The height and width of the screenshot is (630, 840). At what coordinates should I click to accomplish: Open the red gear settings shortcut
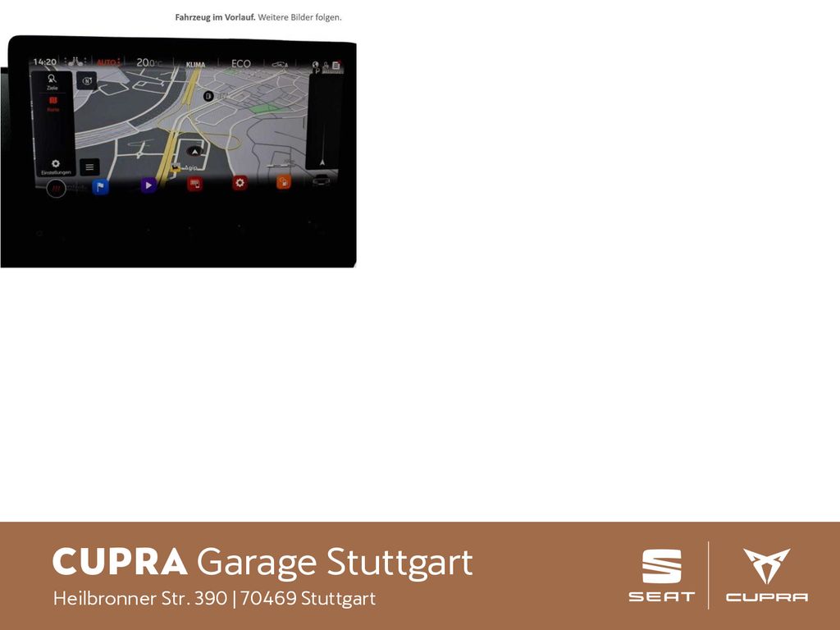pyautogui.click(x=240, y=183)
